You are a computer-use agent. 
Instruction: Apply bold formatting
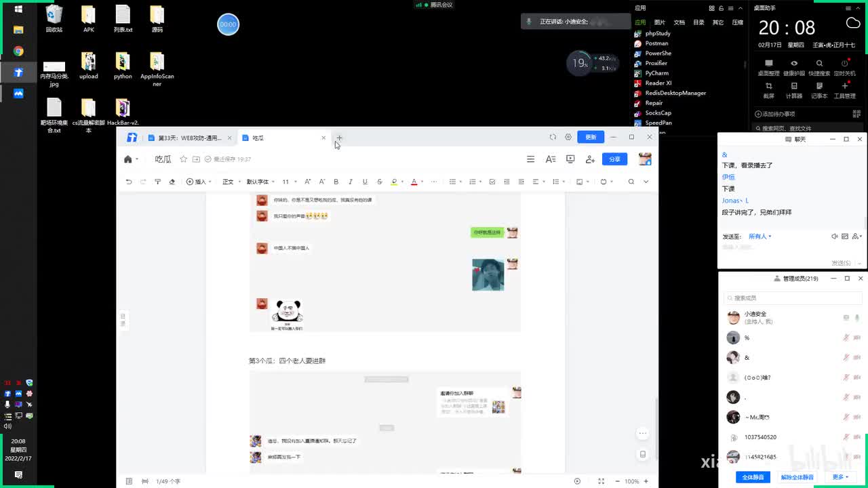336,182
